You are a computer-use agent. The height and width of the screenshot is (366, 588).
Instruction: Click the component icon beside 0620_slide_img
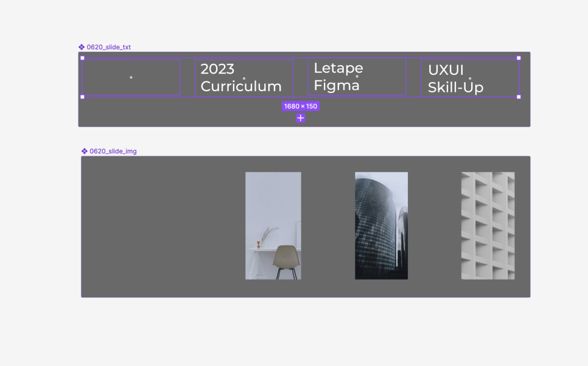click(85, 151)
